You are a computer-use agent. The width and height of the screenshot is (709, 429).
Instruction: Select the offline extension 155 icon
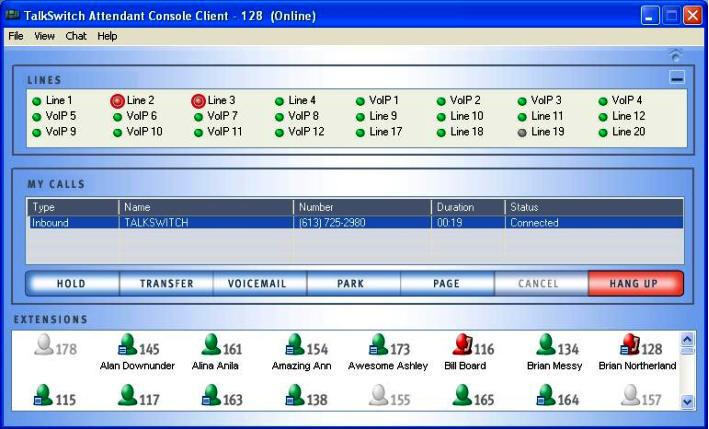click(x=378, y=396)
